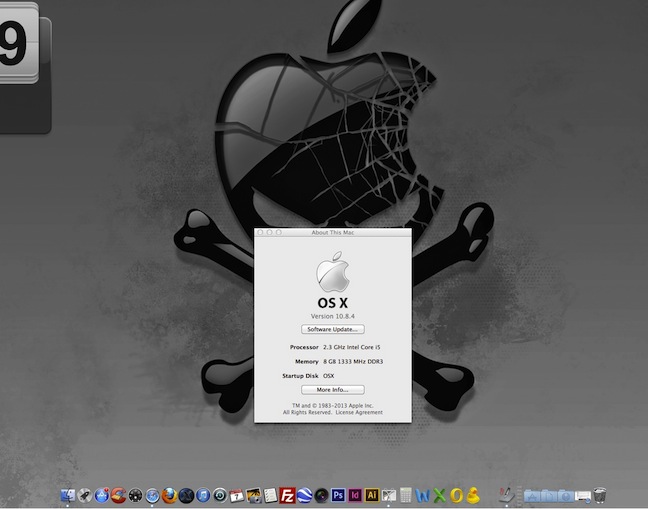Open iTunes from the Dock
The image size is (648, 509).
pos(203,495)
